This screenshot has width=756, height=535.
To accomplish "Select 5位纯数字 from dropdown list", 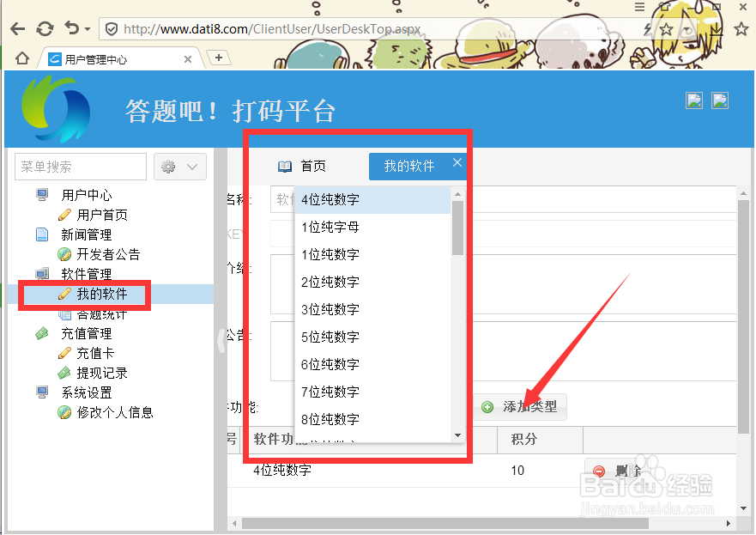I will tap(372, 337).
